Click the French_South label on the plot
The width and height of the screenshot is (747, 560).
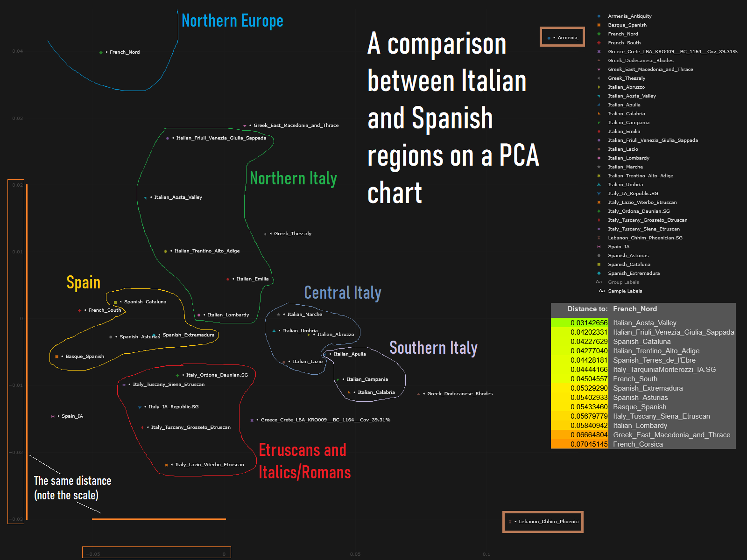click(105, 310)
